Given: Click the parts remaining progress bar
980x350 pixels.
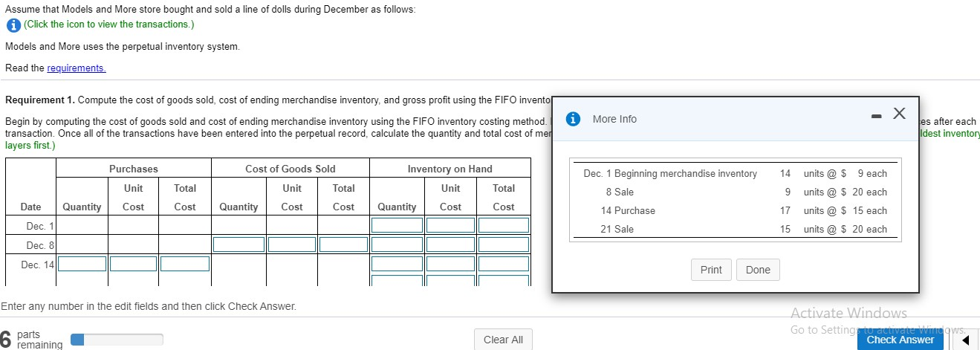Looking at the screenshot, I should click(x=117, y=340).
